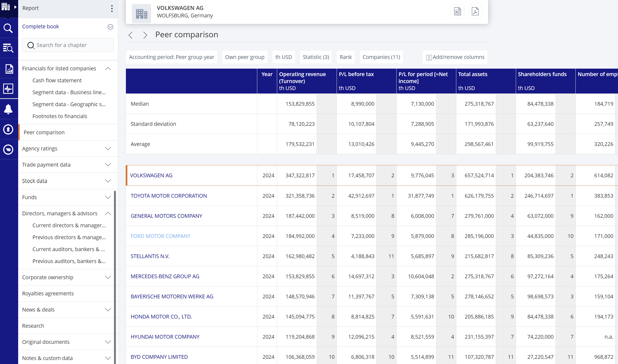The height and width of the screenshot is (364, 618).
Task: Click the magnifier search icon in left rail
Action: tap(8, 28)
